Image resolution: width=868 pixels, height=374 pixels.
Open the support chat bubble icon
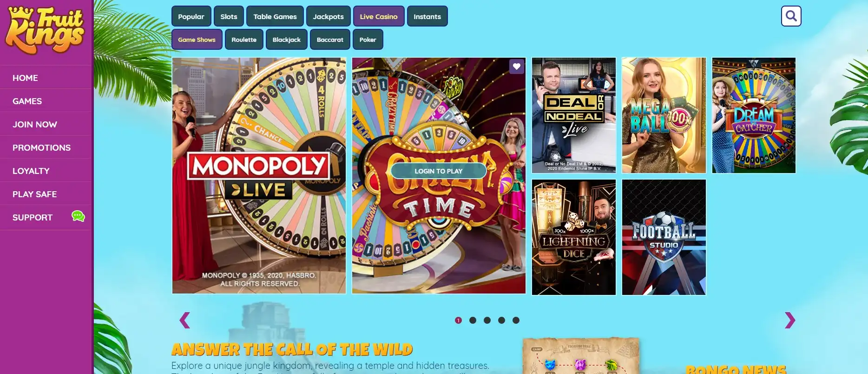pos(78,216)
